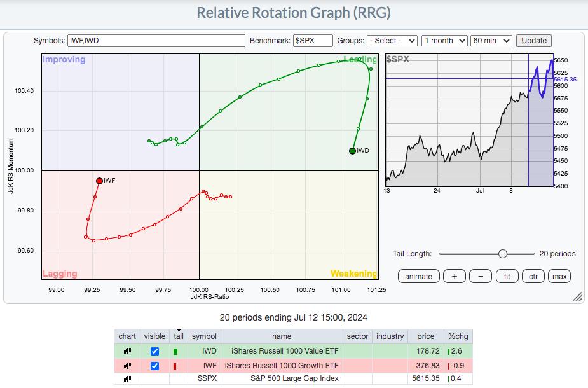The height and width of the screenshot is (388, 588).
Task: Grab the resize handle at panel corner
Action: [x=578, y=297]
